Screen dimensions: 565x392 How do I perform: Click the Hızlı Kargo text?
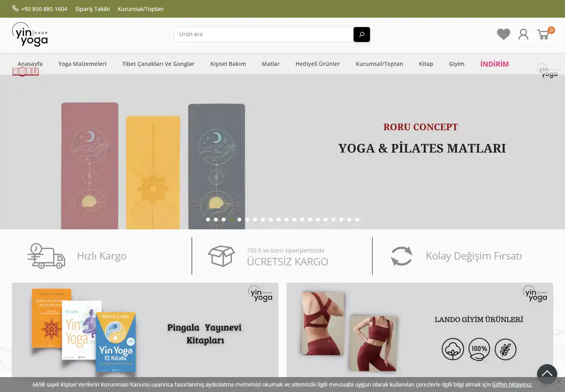pos(102,256)
